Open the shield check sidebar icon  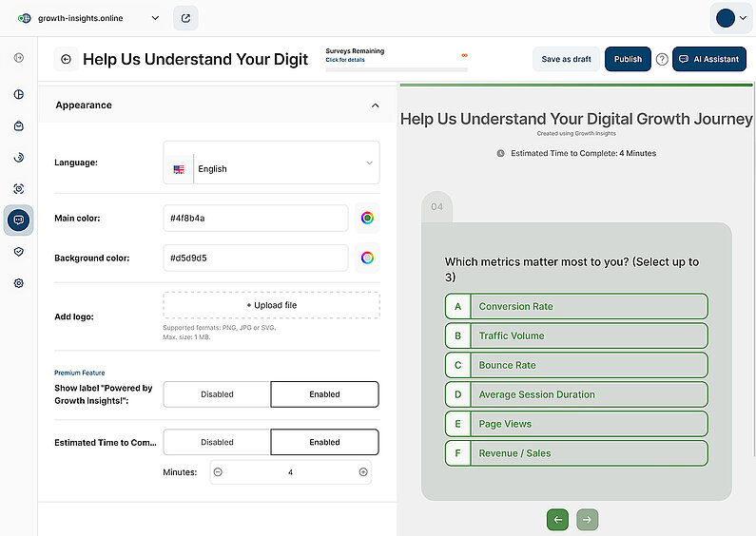(x=19, y=252)
